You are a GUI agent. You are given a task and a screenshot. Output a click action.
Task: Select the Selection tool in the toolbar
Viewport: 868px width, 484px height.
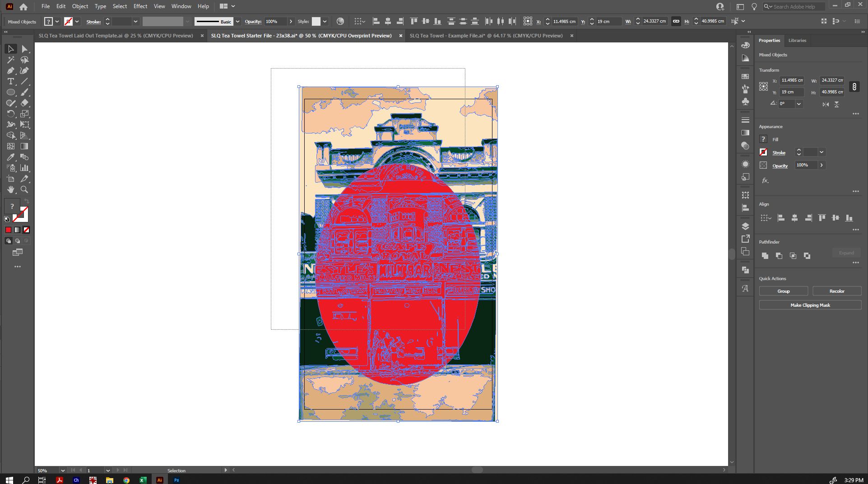coord(11,49)
